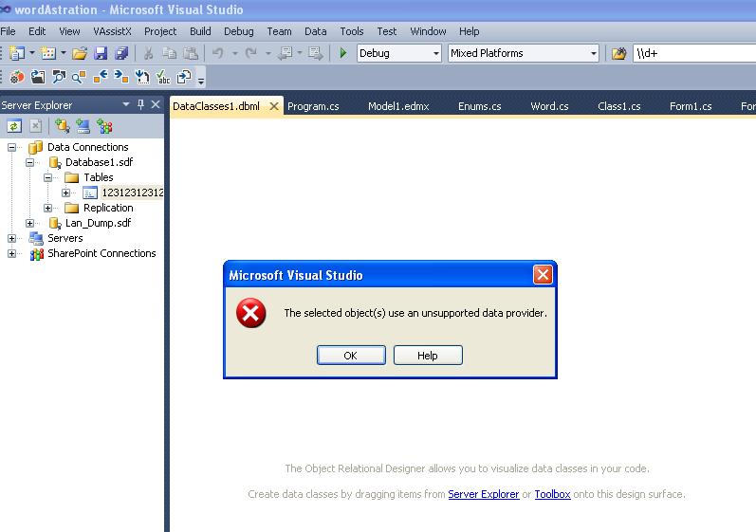Expand the Servers node
Viewport: 756px width, 532px height.
(x=11, y=239)
